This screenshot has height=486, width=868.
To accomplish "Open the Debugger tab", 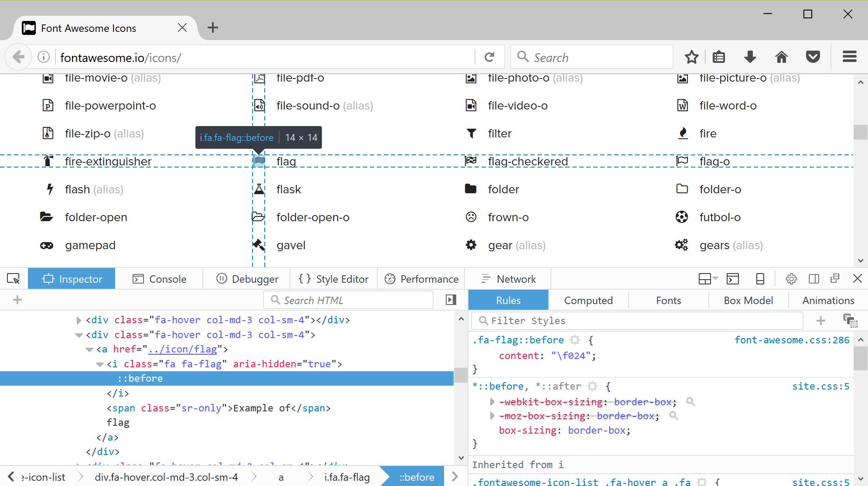I will (x=247, y=279).
